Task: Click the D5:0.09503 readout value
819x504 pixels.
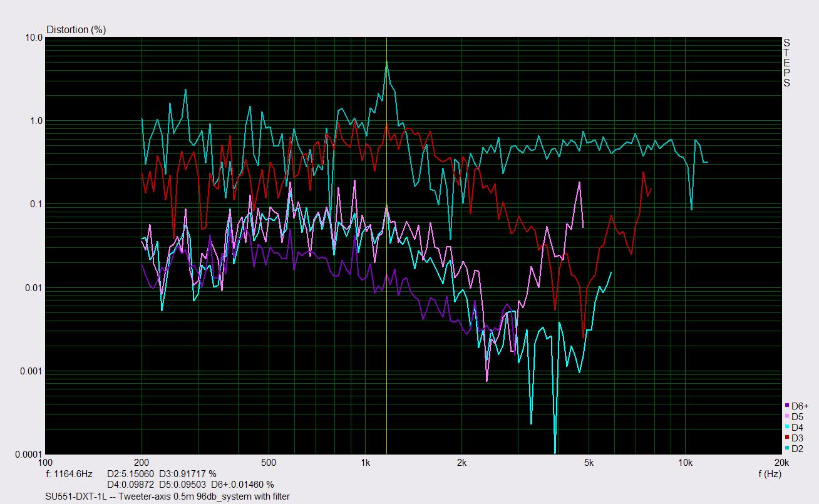Action: pos(182,485)
